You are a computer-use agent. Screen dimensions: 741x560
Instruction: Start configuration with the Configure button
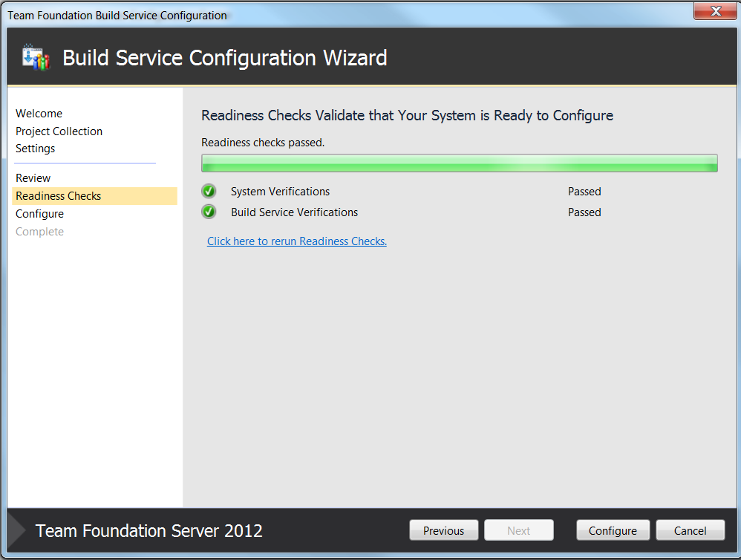point(613,530)
